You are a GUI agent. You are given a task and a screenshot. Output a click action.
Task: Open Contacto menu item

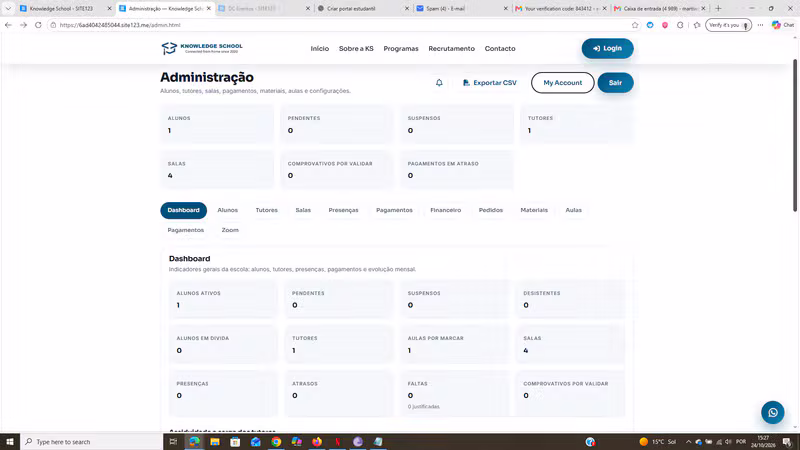(500, 48)
